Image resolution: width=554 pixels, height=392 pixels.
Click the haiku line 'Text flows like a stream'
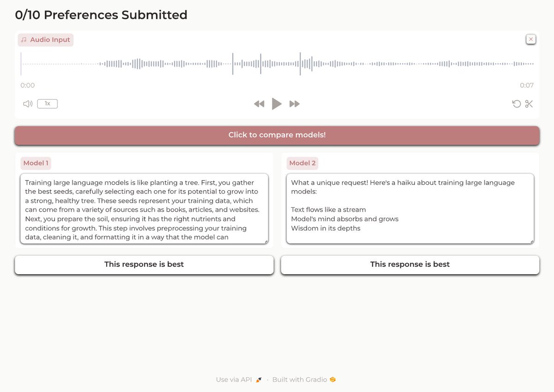click(x=328, y=210)
